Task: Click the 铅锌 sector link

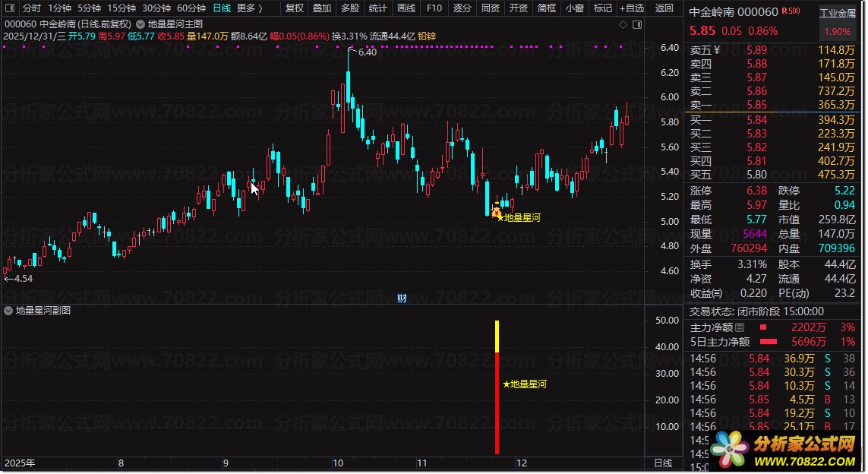Action: [427, 36]
